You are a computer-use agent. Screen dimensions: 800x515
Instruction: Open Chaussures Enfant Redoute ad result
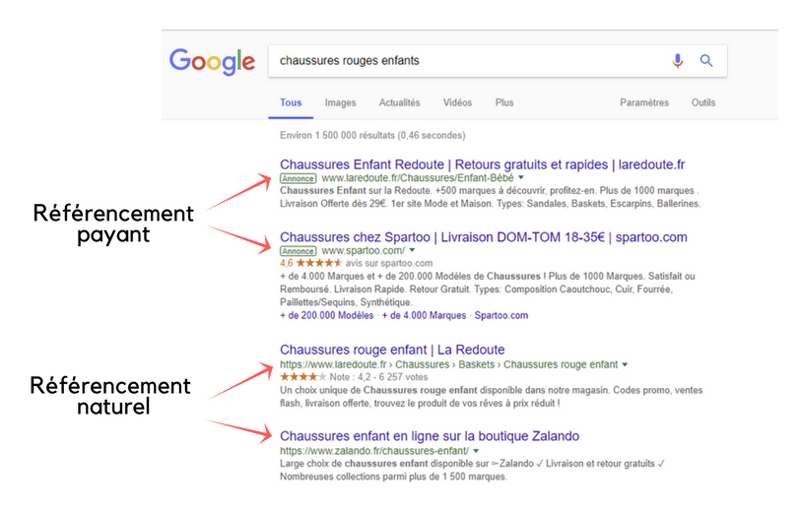(482, 164)
